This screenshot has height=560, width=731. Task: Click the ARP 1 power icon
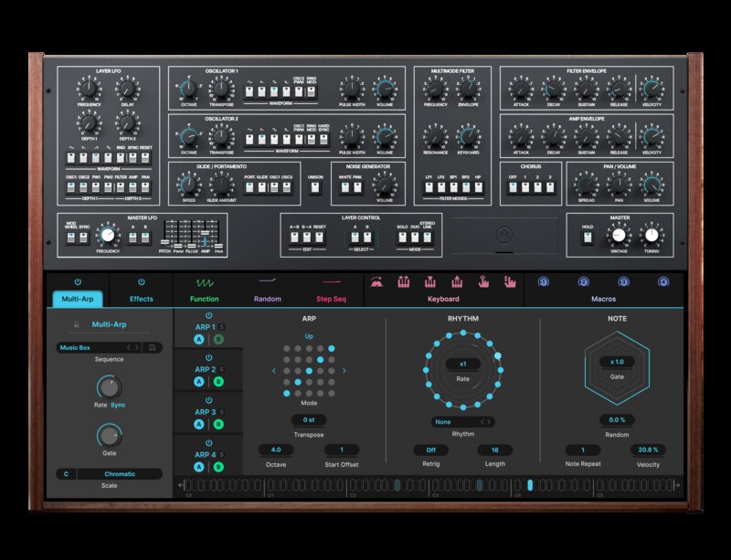(208, 315)
